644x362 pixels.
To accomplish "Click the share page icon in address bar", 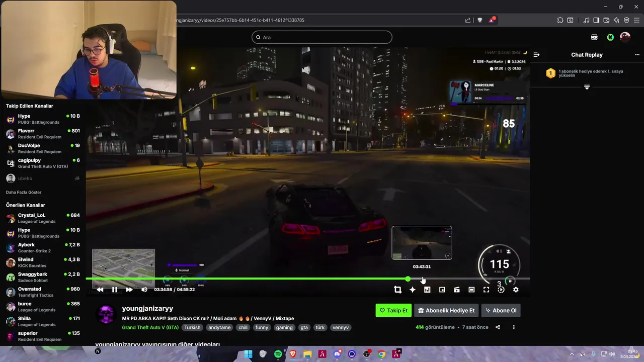I will (x=468, y=20).
